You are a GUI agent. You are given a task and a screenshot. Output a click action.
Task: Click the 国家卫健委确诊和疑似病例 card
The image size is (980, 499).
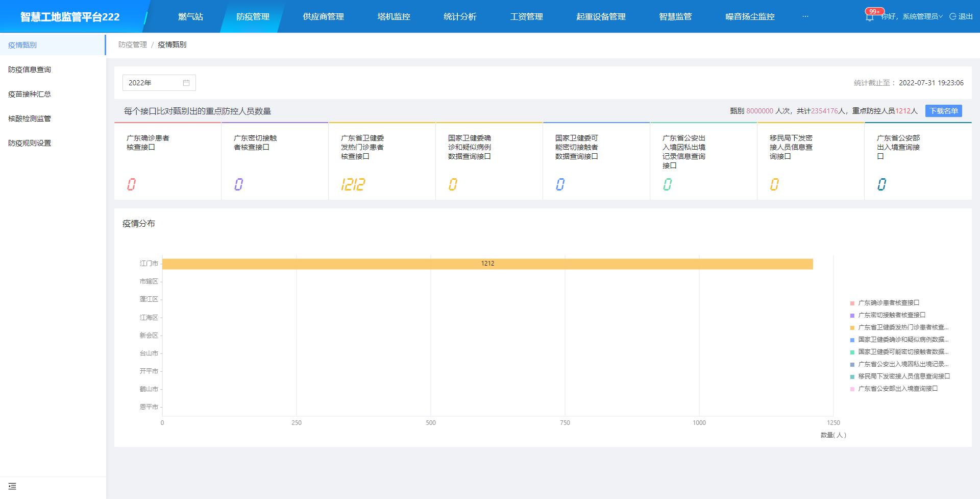489,161
